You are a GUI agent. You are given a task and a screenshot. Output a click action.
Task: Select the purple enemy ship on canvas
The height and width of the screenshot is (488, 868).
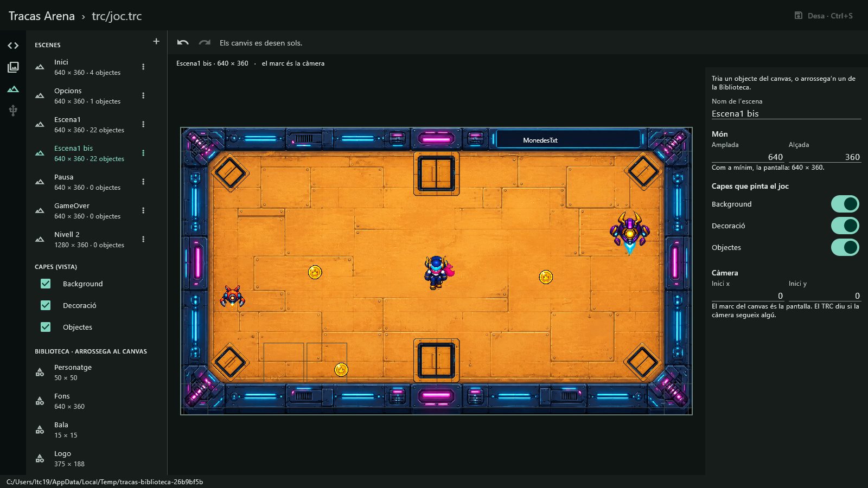click(630, 233)
